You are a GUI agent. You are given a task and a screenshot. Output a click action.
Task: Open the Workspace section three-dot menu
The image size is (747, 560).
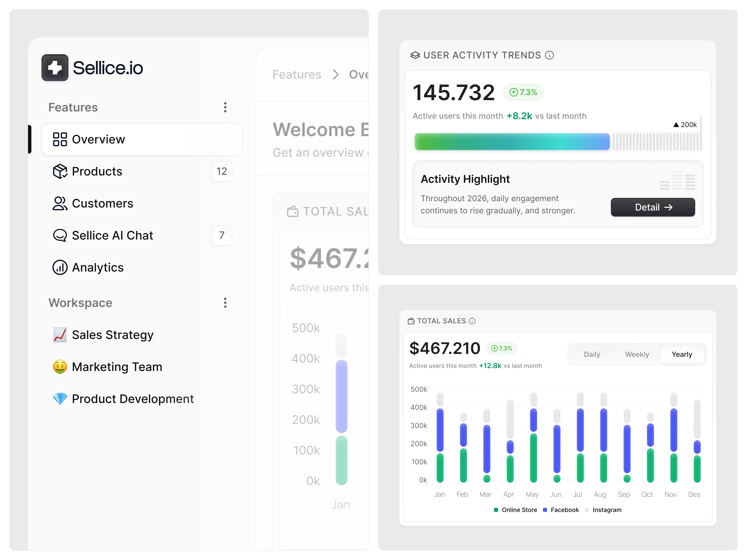point(225,303)
